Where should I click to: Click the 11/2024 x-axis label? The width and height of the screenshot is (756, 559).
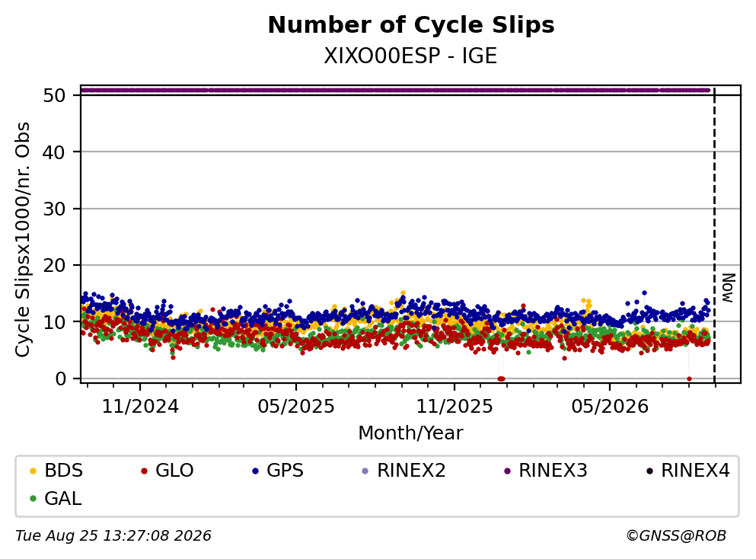140,407
